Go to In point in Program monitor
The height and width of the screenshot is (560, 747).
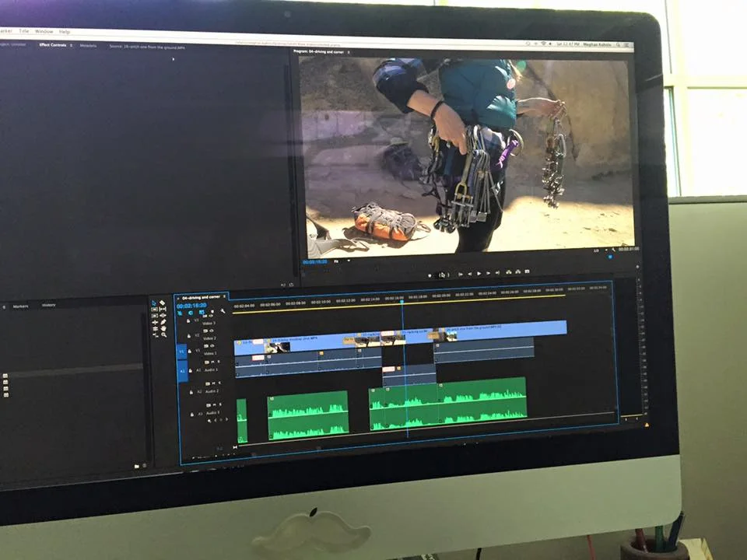click(x=460, y=275)
